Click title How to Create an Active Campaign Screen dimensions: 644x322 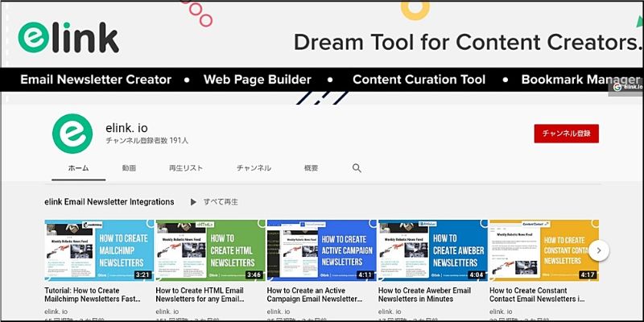(x=315, y=295)
